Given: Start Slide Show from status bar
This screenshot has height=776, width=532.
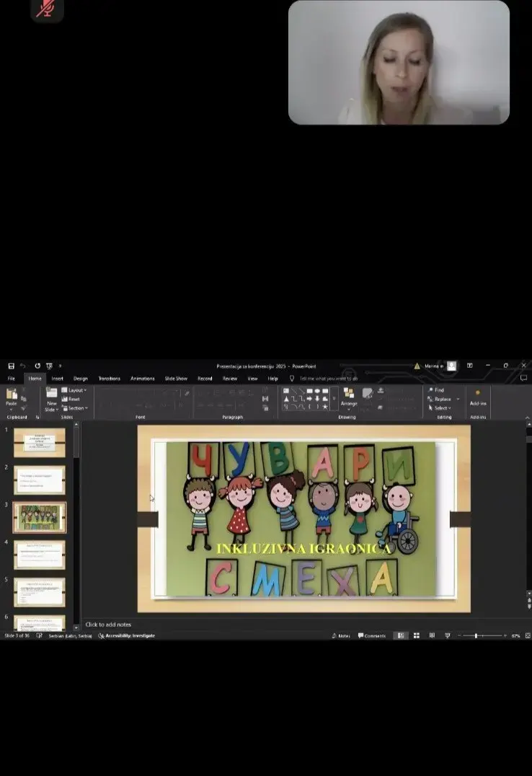Looking at the screenshot, I should click(448, 636).
